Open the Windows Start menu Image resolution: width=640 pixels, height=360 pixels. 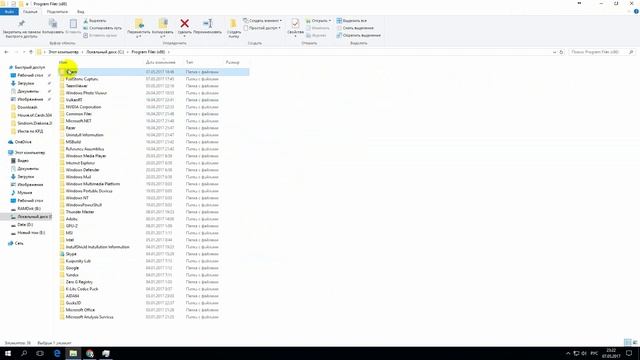click(x=8, y=353)
